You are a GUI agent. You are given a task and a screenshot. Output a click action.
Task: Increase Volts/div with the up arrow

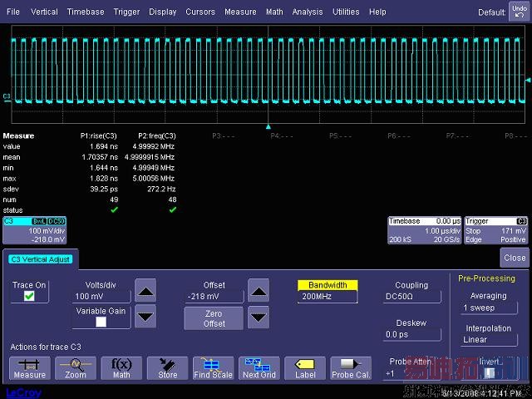tap(145, 292)
